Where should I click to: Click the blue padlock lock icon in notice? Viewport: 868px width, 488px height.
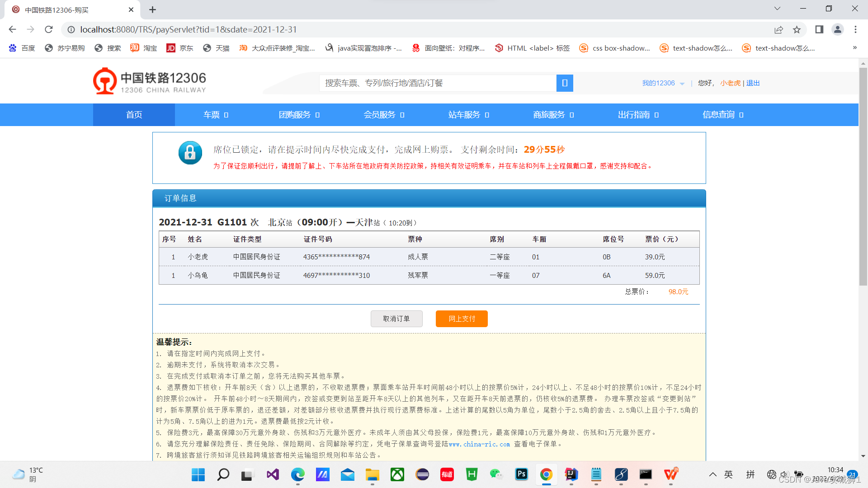pyautogui.click(x=190, y=152)
